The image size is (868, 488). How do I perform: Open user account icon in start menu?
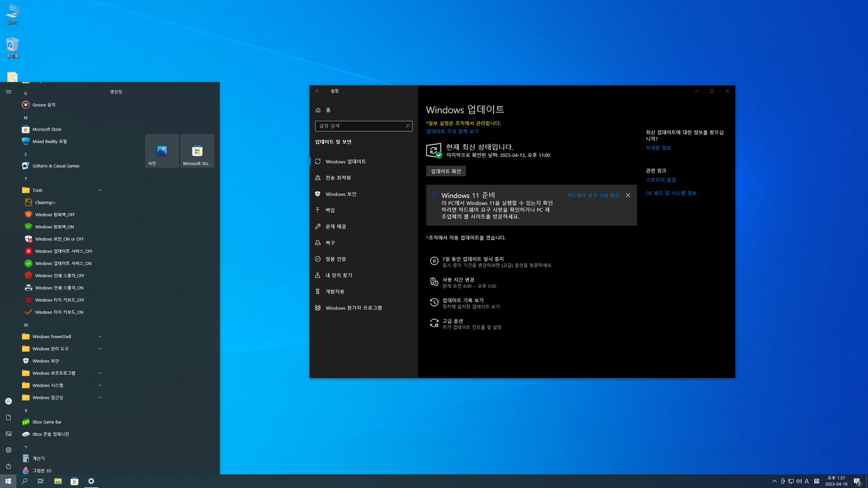[8, 401]
